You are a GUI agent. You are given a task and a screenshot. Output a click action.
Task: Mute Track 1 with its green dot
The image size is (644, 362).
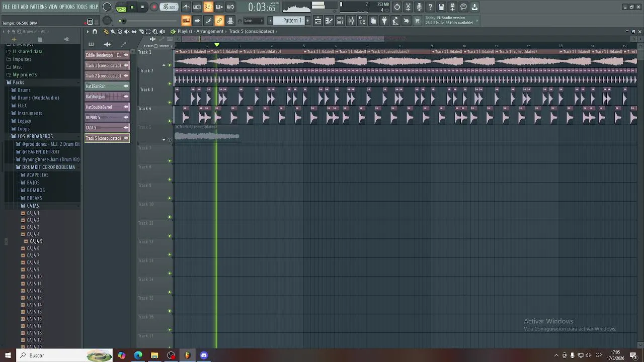170,65
